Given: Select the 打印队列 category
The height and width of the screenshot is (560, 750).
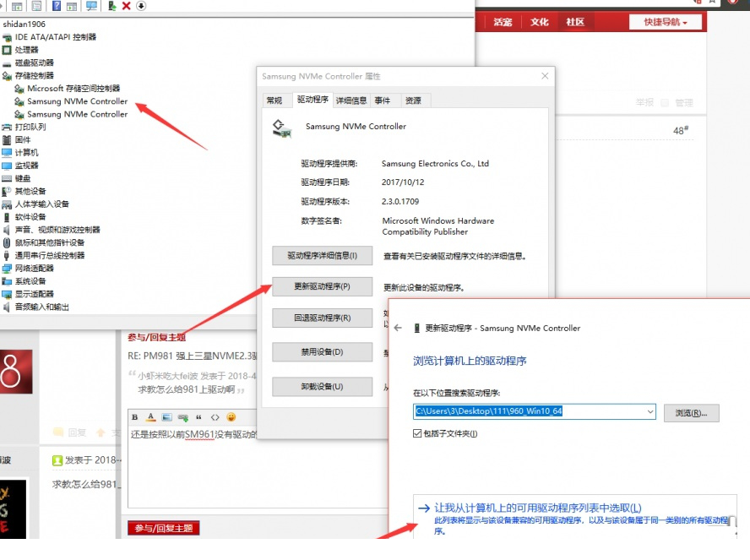Looking at the screenshot, I should click(30, 127).
